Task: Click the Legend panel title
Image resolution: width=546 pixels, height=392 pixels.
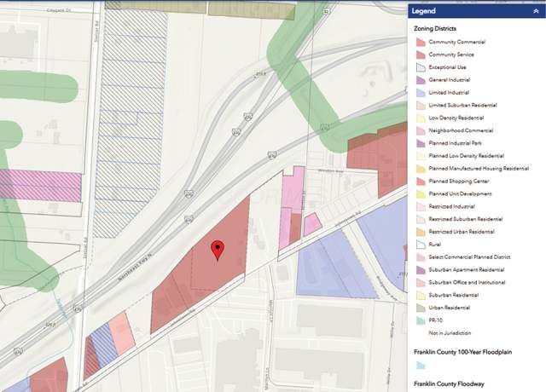Action: (423, 11)
